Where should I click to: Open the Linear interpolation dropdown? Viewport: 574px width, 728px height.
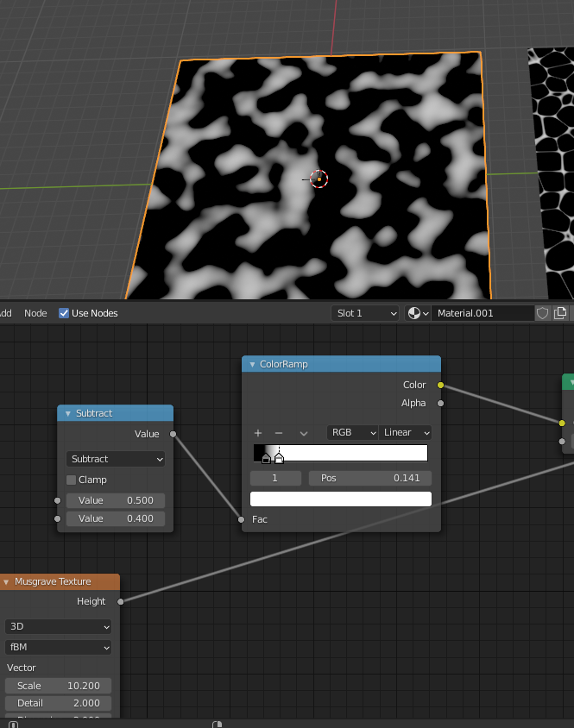[x=404, y=433]
